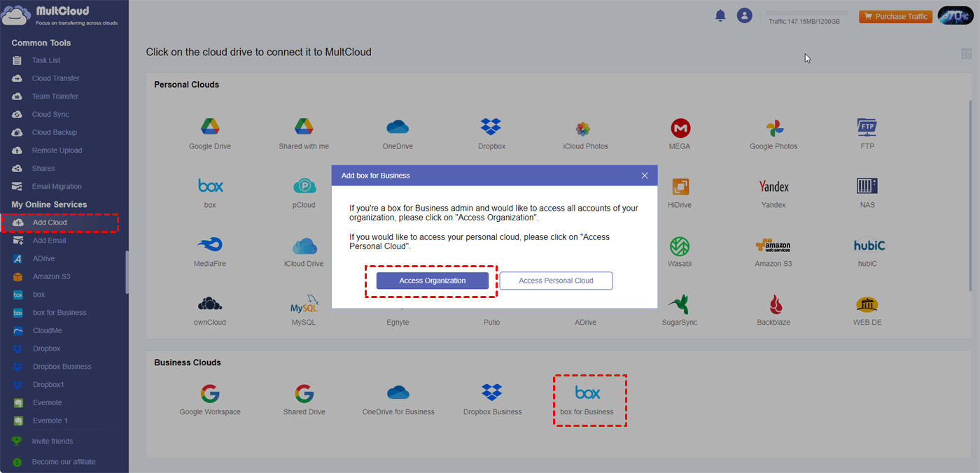This screenshot has width=980, height=473.
Task: Open Cloud Transfer in the sidebar
Action: (x=55, y=78)
